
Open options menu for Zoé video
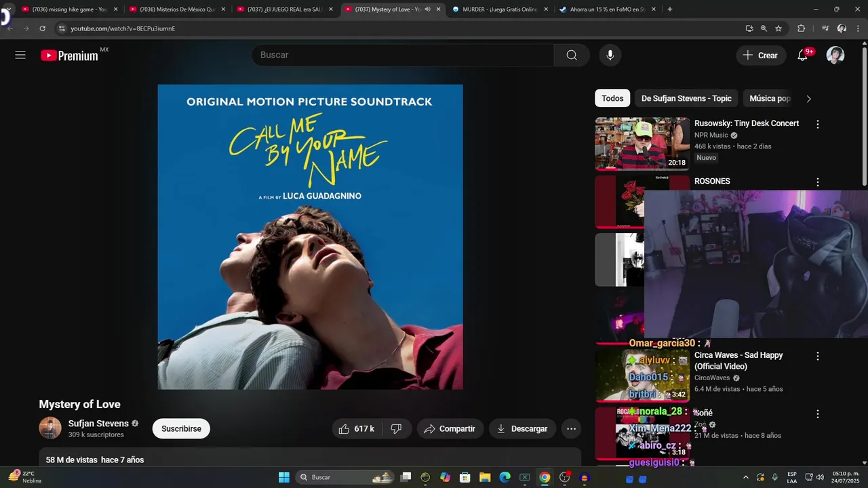click(818, 414)
